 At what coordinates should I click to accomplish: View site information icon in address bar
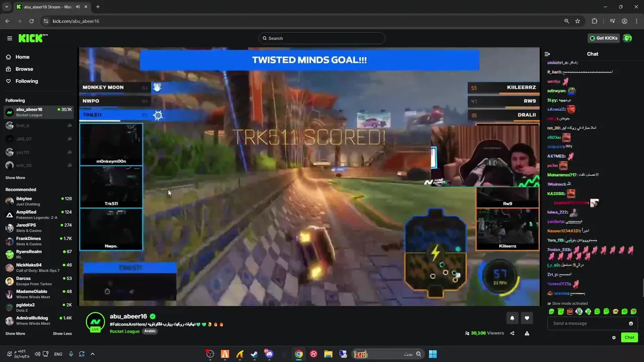tap(46, 21)
